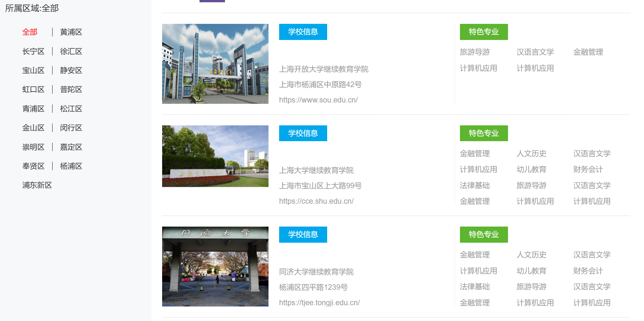The height and width of the screenshot is (321, 644).
Task: Open the Tongji University gate photo
Action: (x=215, y=267)
